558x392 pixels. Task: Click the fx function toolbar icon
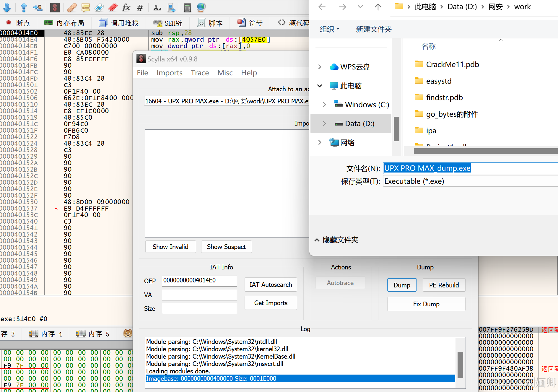(x=126, y=8)
